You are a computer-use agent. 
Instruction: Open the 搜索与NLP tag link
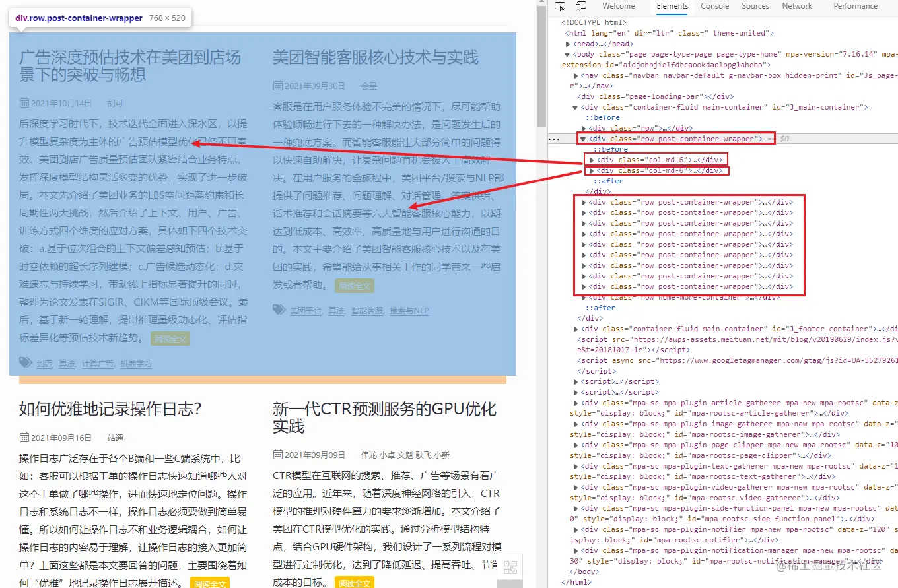coord(409,311)
